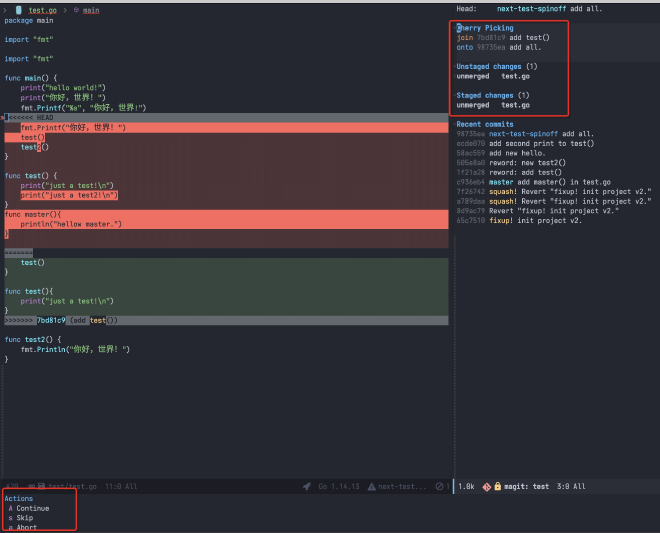Click the checker status icon in modeline

(438, 486)
